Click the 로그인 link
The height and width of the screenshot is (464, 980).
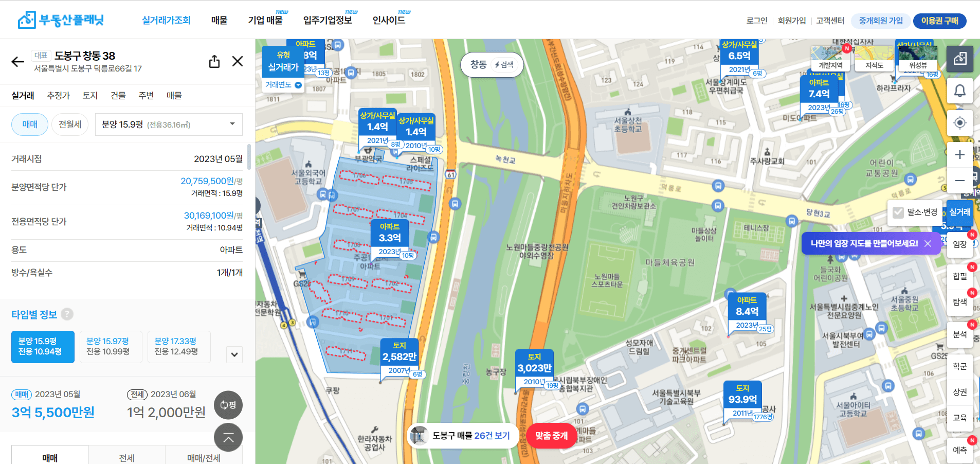coord(757,21)
